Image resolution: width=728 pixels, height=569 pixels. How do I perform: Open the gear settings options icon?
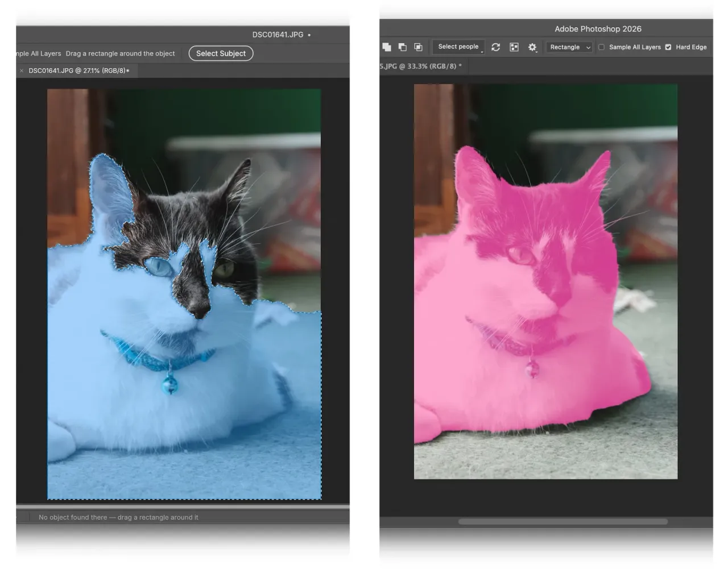pyautogui.click(x=532, y=47)
